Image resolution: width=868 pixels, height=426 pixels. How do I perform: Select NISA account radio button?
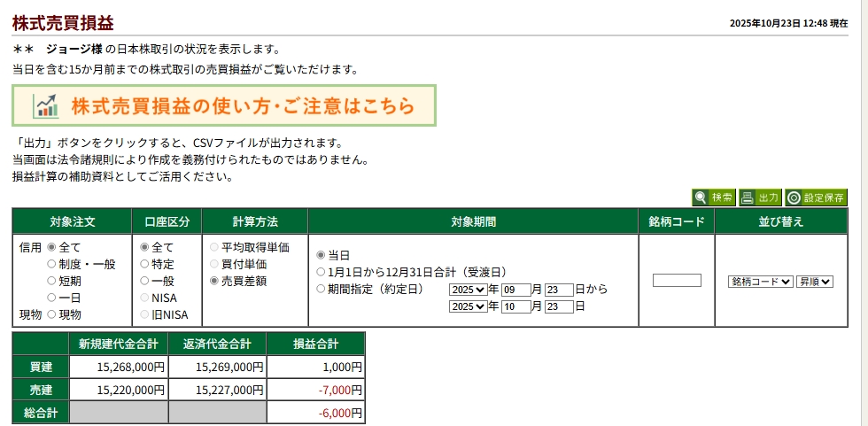pyautogui.click(x=145, y=298)
